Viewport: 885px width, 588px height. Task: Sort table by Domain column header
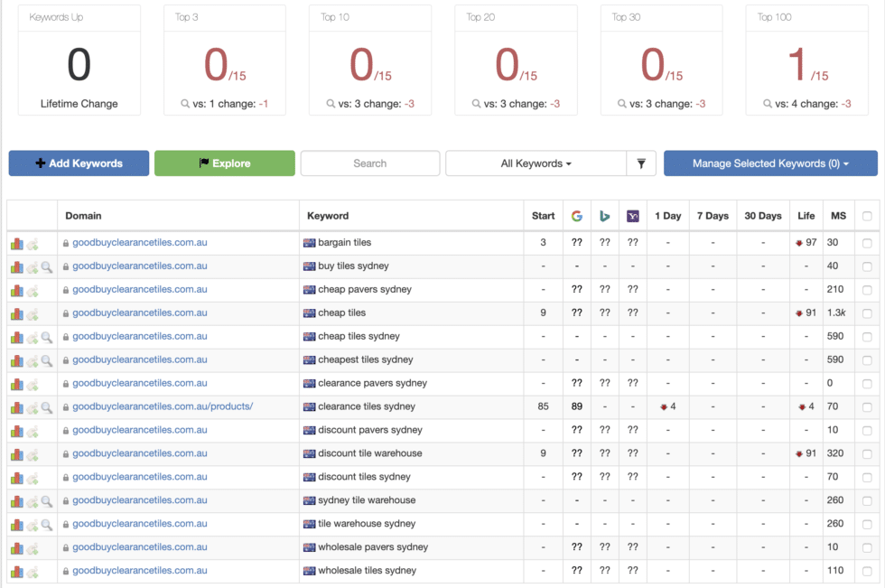point(83,216)
